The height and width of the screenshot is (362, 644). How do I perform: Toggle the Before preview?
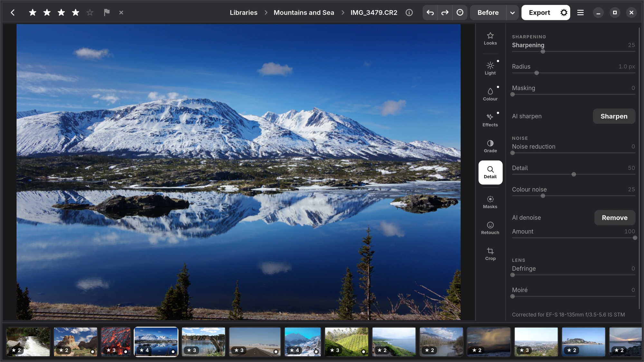tap(488, 13)
